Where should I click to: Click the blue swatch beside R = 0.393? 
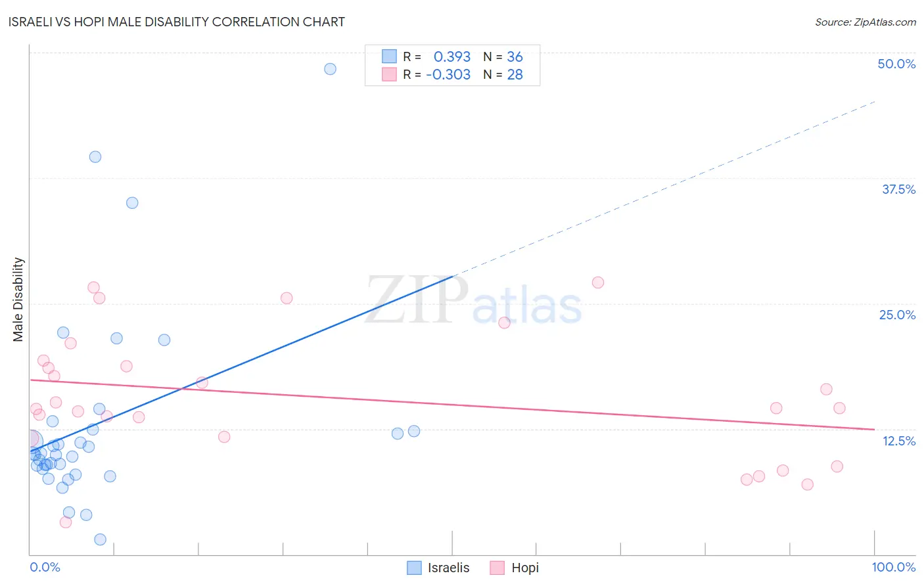click(389, 56)
